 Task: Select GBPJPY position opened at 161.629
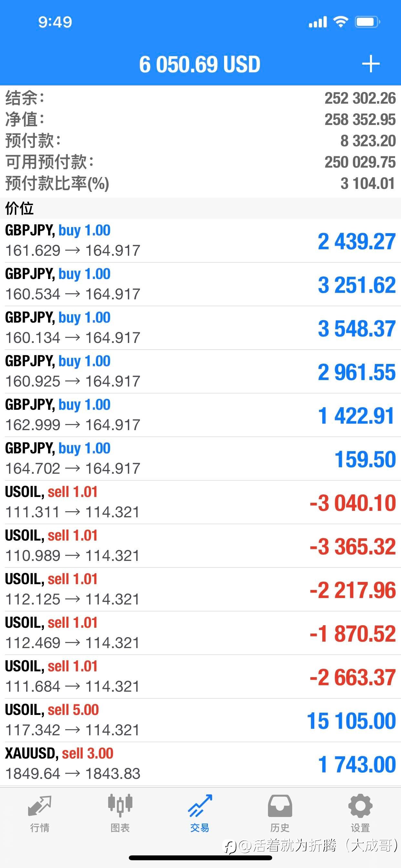[x=200, y=241]
